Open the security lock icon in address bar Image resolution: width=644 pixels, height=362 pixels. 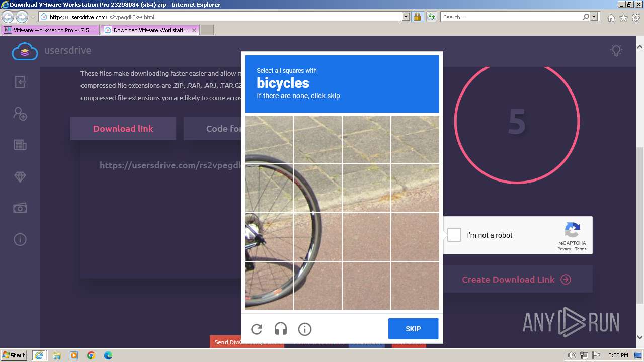coord(417,17)
